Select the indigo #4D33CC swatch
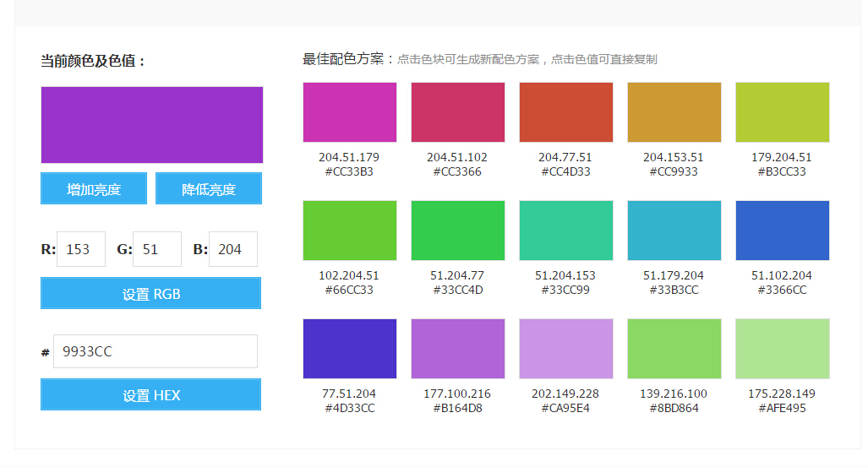Image resolution: width=868 pixels, height=467 pixels. 350,349
